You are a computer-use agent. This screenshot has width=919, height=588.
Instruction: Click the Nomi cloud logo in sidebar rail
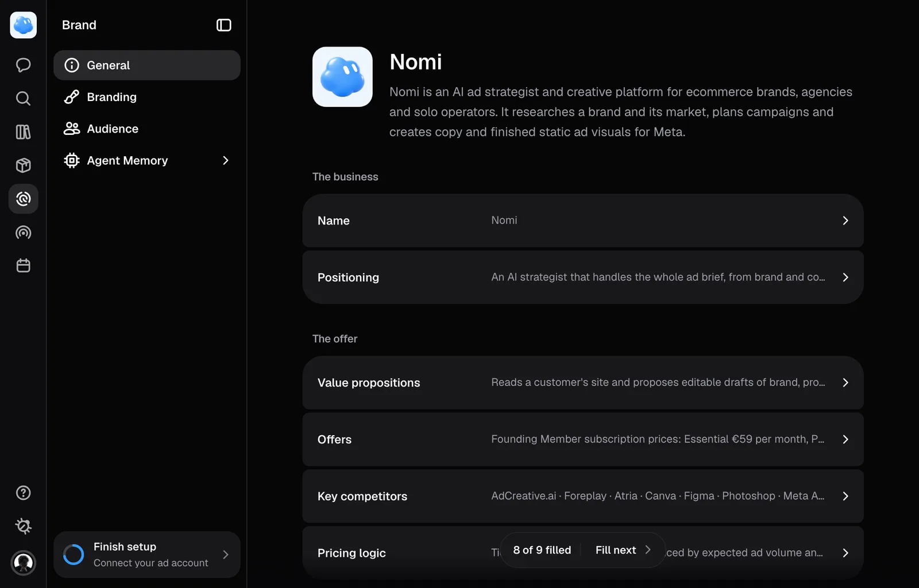pos(24,25)
